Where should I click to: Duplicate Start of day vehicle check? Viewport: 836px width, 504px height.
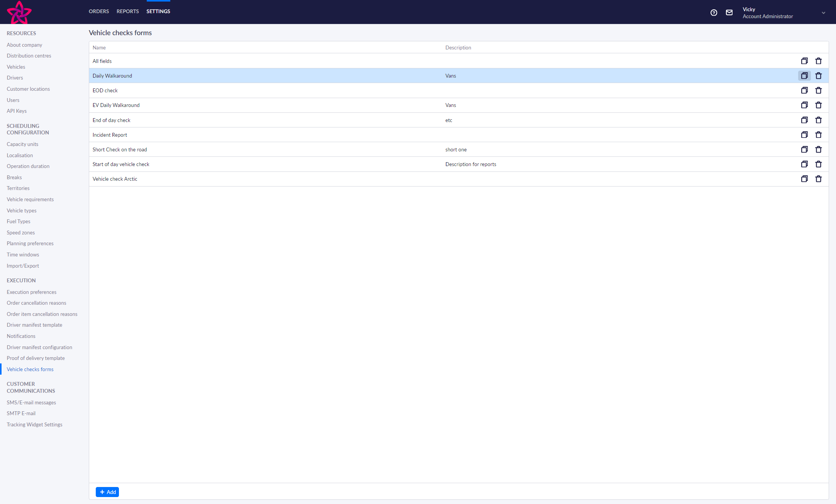(804, 164)
